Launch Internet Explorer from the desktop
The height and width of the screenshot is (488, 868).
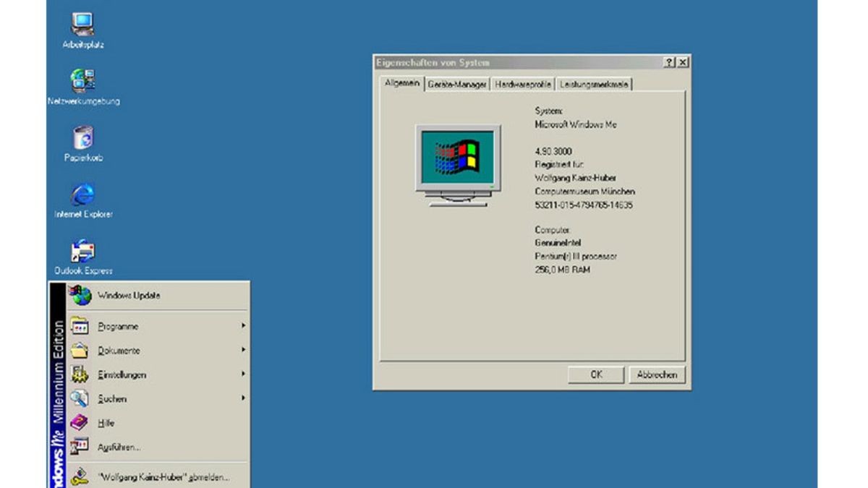click(82, 195)
